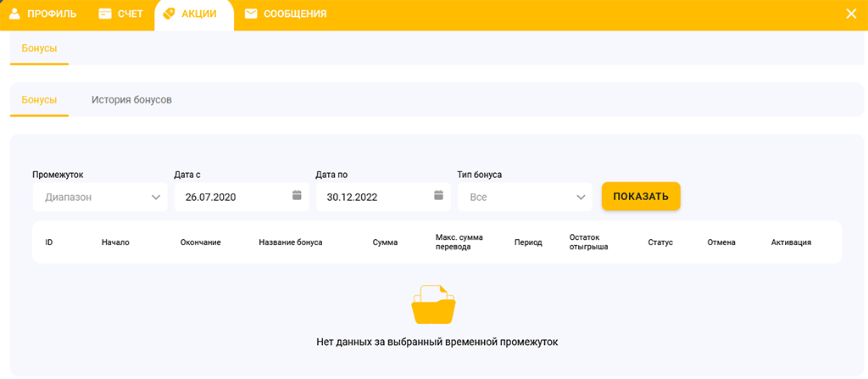Click the account card icon
868x379 pixels.
105,14
